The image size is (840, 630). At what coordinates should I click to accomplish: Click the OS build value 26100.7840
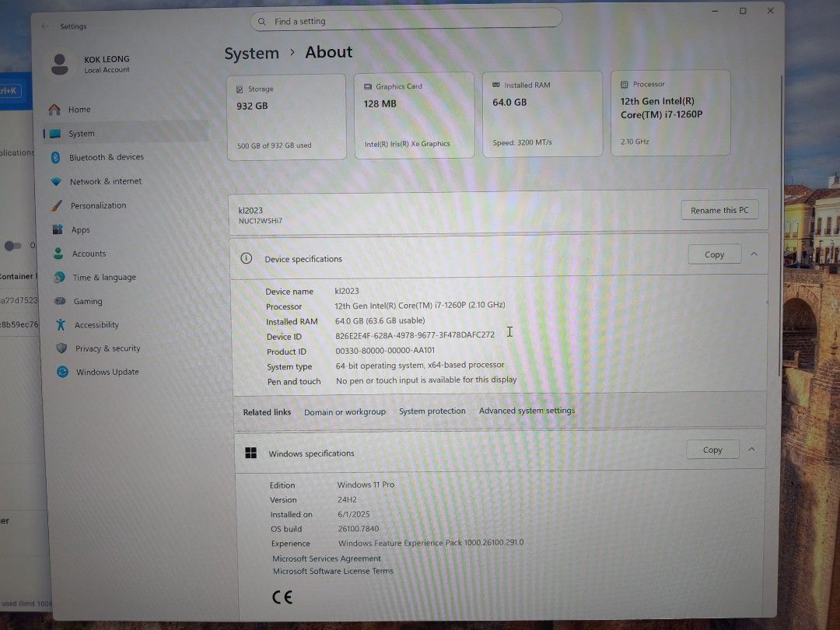359,529
